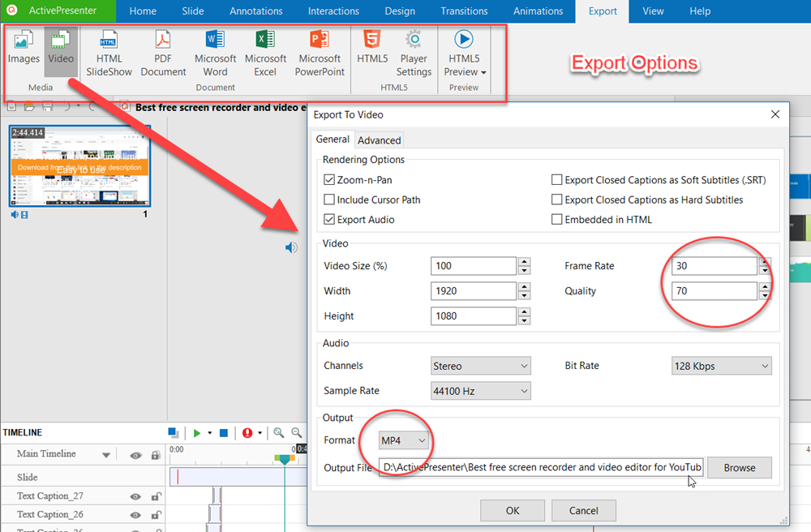Switch to the Advanced tab in dialog
This screenshot has width=811, height=532.
click(x=379, y=140)
